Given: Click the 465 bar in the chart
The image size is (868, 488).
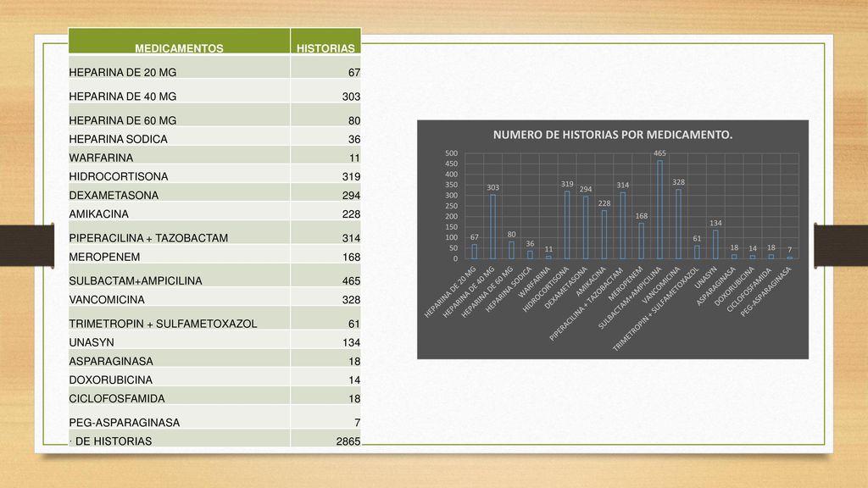Looking at the screenshot, I should point(659,210).
